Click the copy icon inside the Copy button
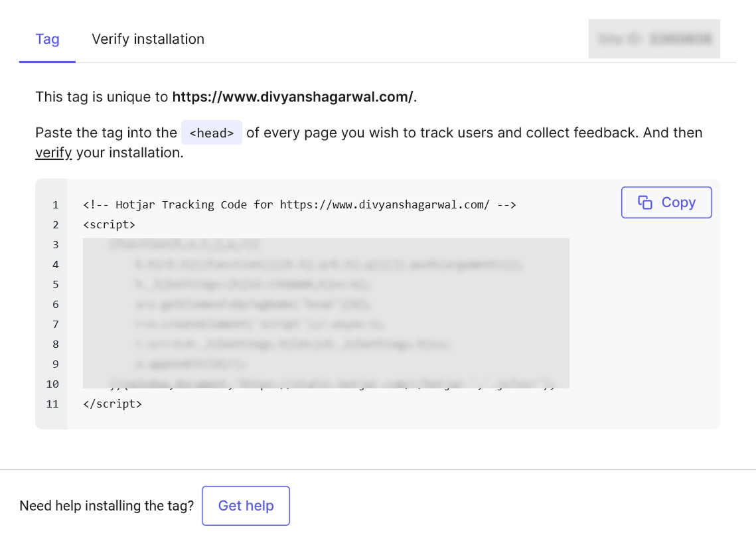Image resolution: width=756 pixels, height=539 pixels. 644,202
